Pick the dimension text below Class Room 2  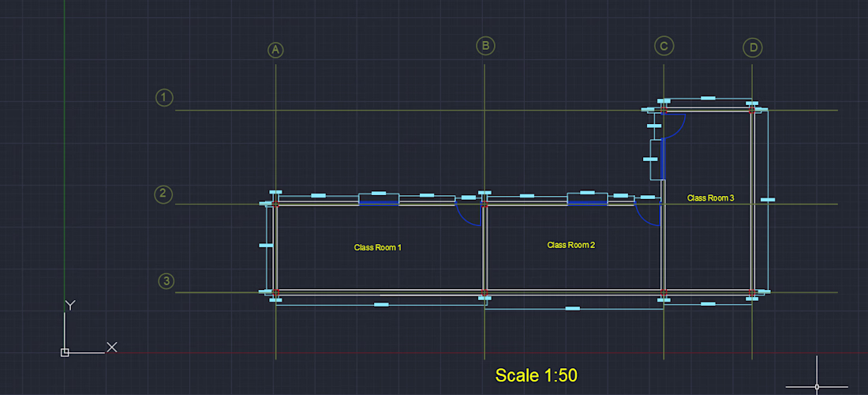(573, 308)
